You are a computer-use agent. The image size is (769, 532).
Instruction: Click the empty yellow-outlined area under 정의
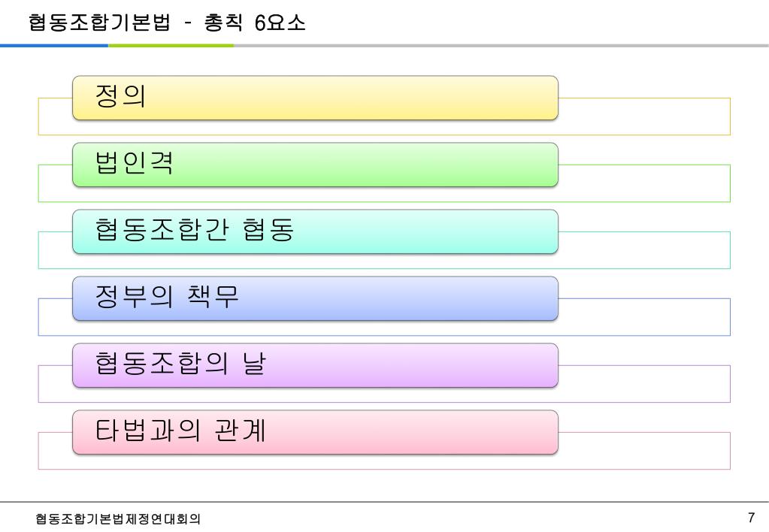pos(384,128)
